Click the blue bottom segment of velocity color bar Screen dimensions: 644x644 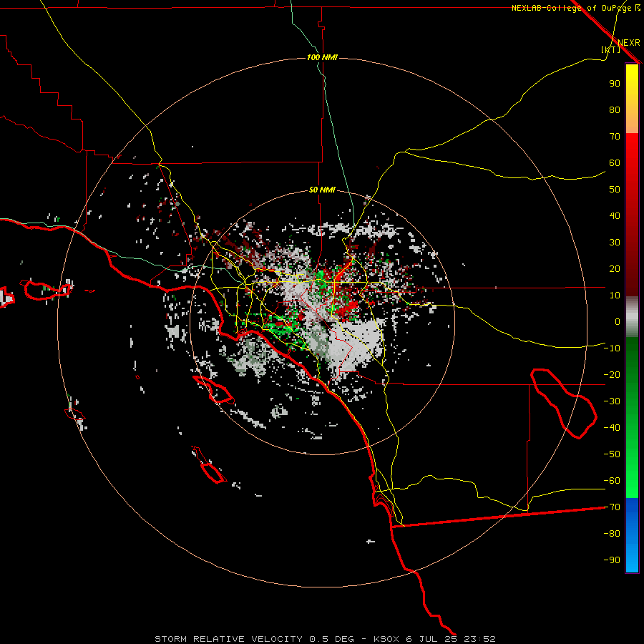point(632,535)
